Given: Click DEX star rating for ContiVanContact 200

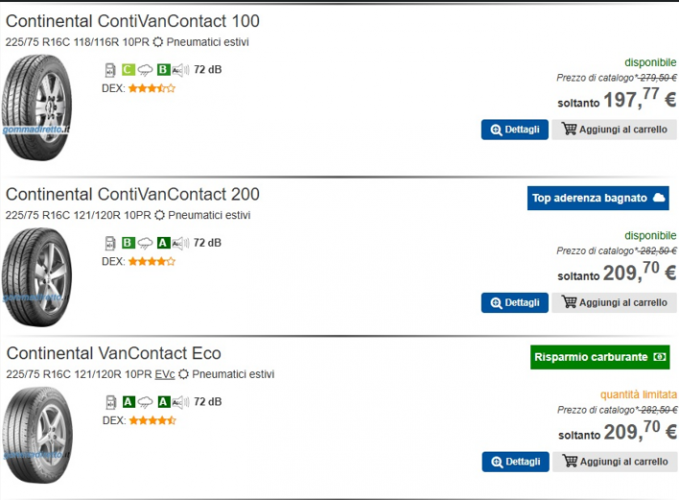Looking at the screenshot, I should [151, 261].
